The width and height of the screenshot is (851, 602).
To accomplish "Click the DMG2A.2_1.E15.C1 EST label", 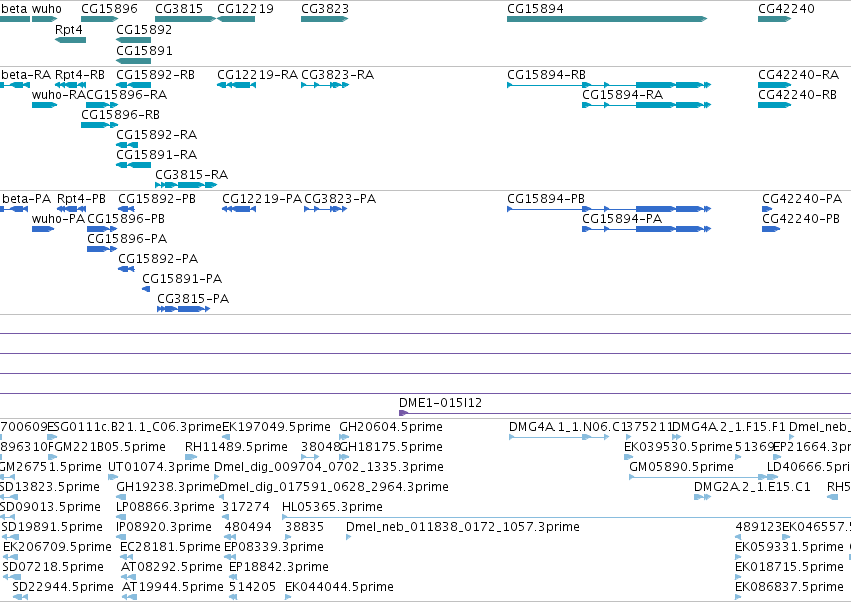I will (752, 487).
